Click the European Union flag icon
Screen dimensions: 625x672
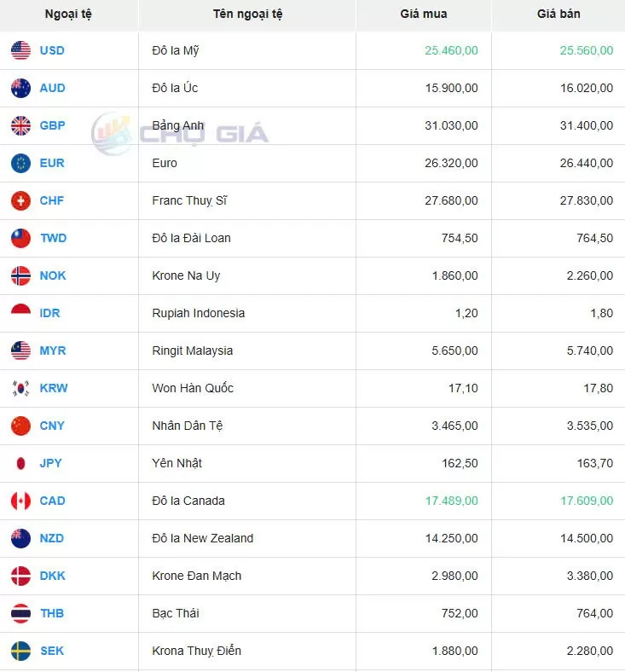tap(21, 163)
